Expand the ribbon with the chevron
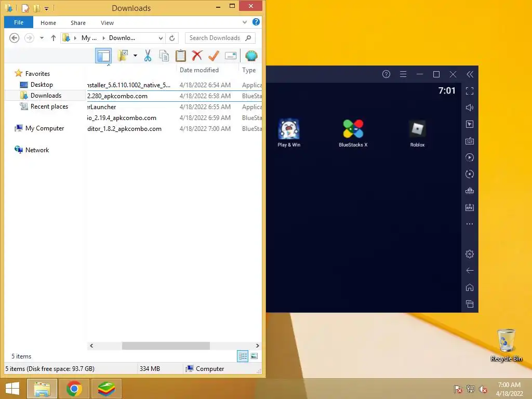Image resolution: width=532 pixels, height=399 pixels. click(x=245, y=22)
